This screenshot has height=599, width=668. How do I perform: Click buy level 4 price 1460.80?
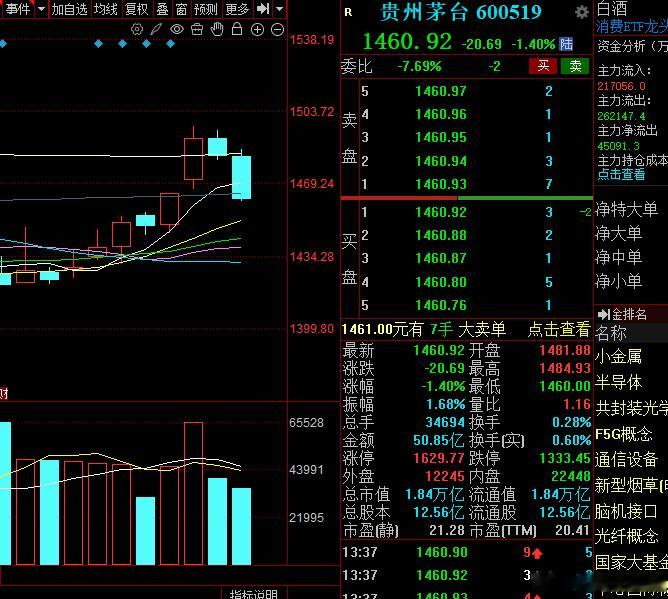point(441,282)
